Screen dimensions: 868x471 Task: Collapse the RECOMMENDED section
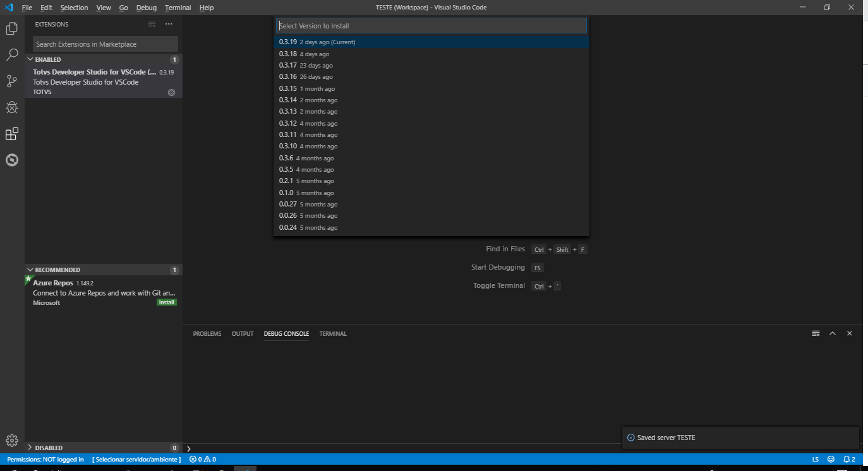coord(104,270)
